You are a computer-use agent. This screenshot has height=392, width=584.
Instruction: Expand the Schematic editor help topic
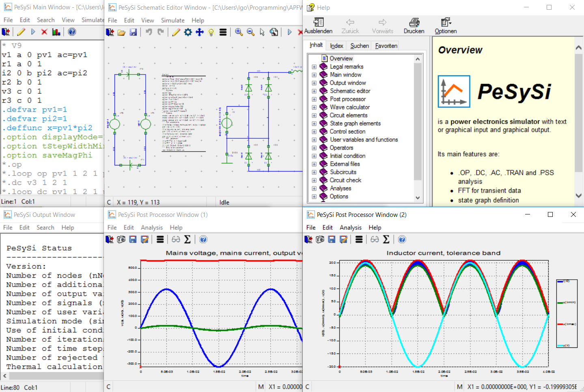(x=314, y=91)
